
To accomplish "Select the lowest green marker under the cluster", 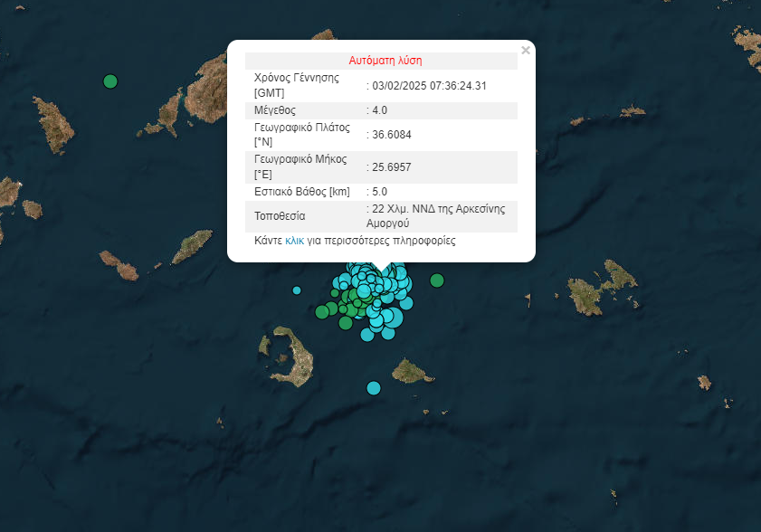I will (346, 323).
